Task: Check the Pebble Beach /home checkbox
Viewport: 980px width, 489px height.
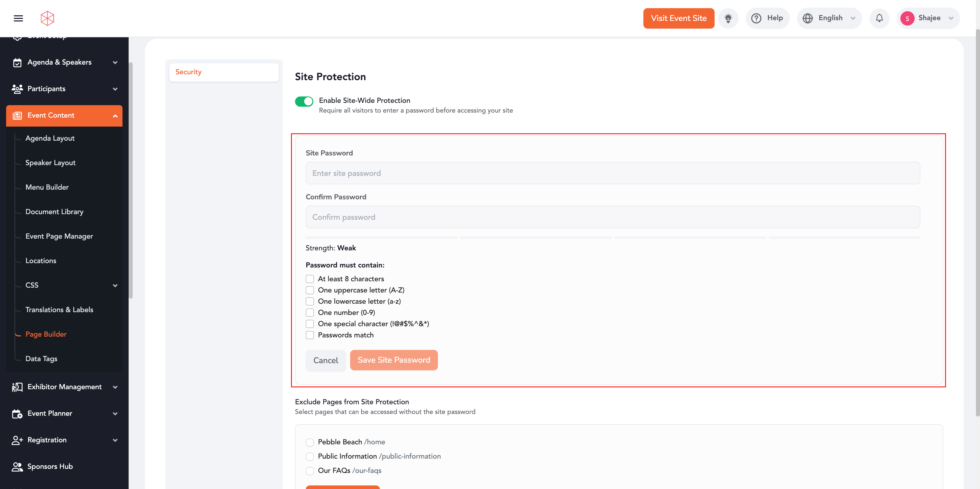Action: pos(310,442)
